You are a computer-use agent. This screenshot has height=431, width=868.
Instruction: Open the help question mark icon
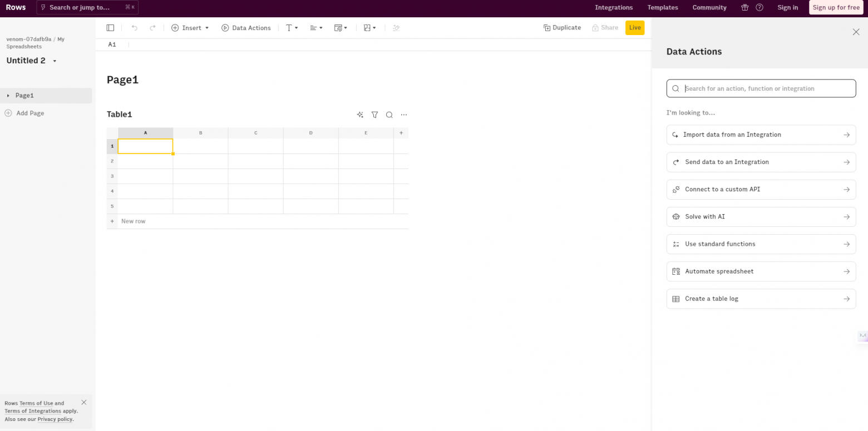(x=759, y=8)
